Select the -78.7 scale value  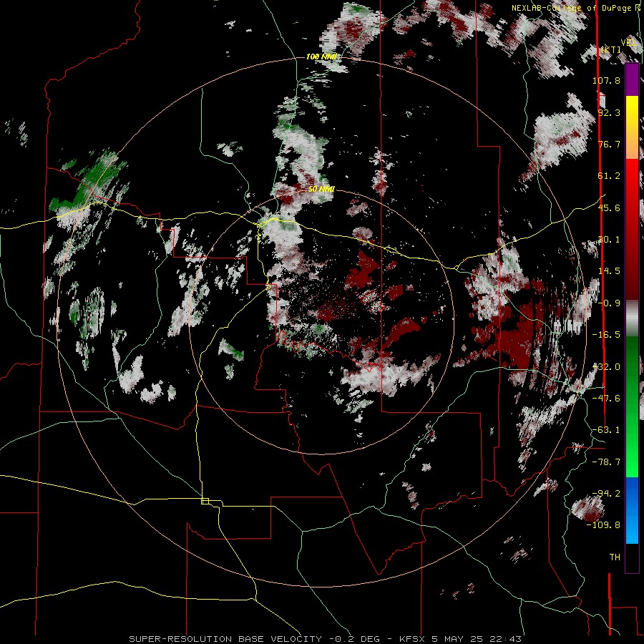pos(606,462)
